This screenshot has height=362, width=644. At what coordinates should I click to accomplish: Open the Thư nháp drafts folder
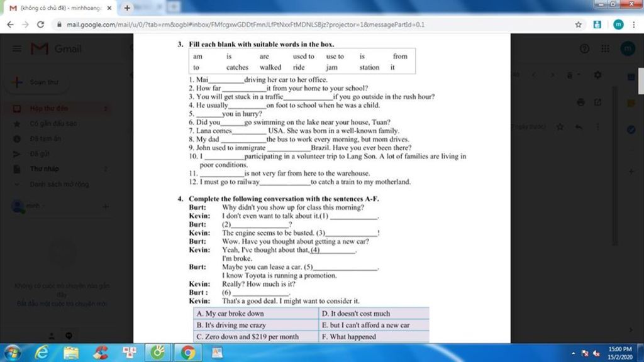[45, 168]
